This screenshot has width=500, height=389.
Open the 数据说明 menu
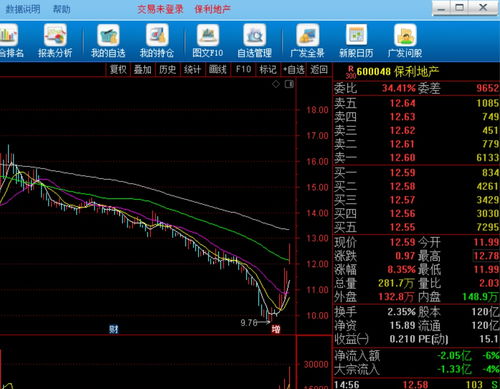pos(23,9)
